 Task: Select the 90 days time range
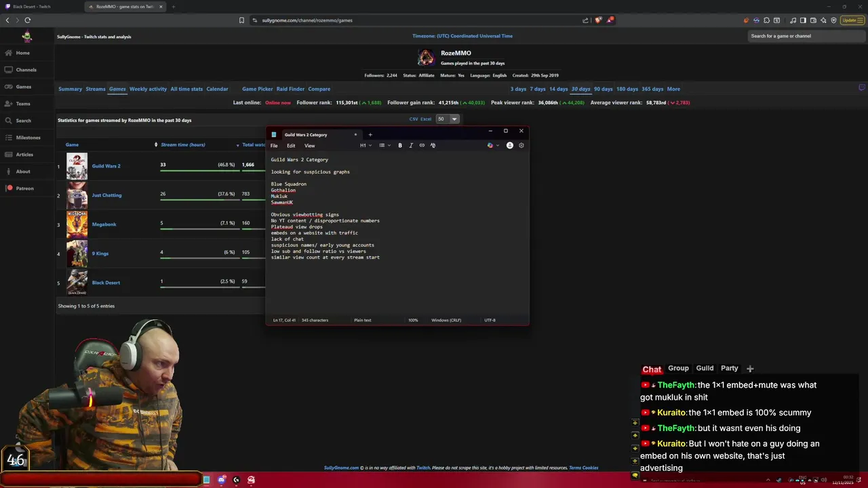pyautogui.click(x=603, y=89)
